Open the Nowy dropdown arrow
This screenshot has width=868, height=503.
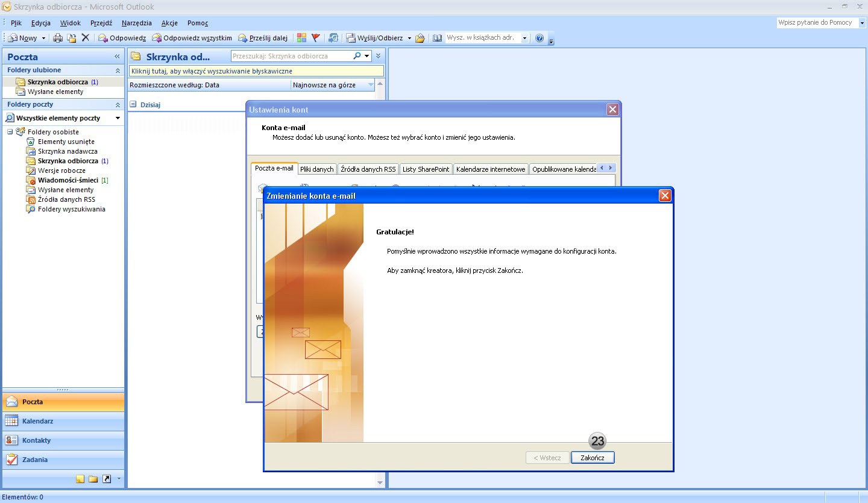(43, 39)
